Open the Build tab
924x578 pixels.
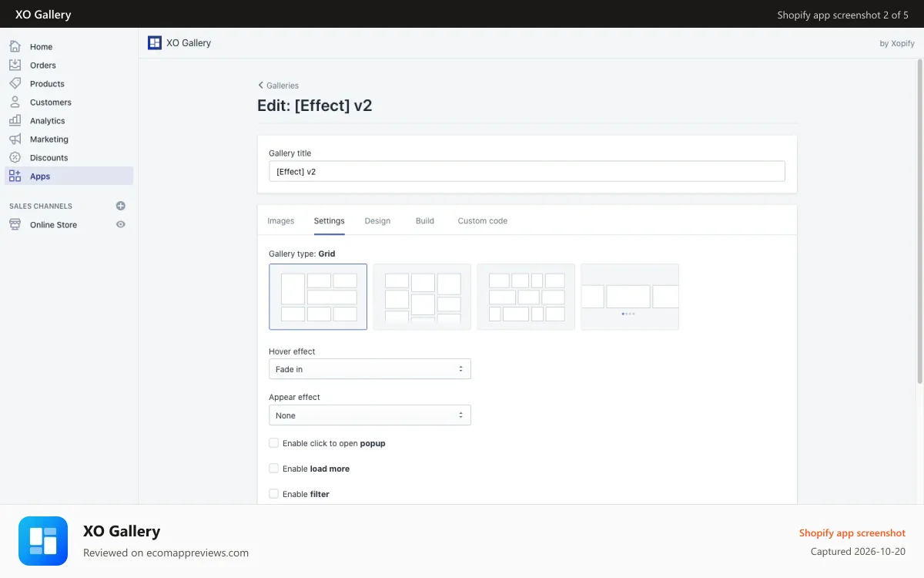click(x=425, y=220)
